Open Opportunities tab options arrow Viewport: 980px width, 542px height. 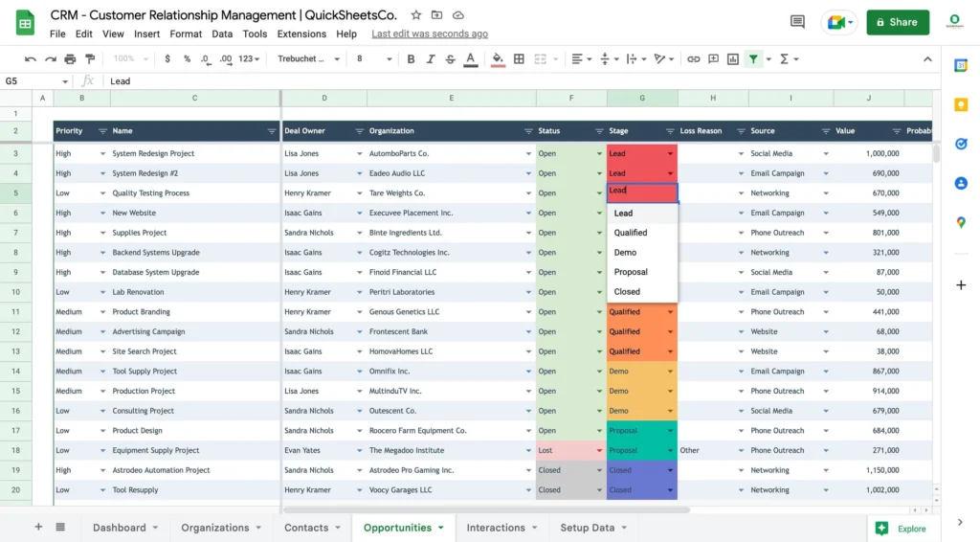(x=440, y=528)
